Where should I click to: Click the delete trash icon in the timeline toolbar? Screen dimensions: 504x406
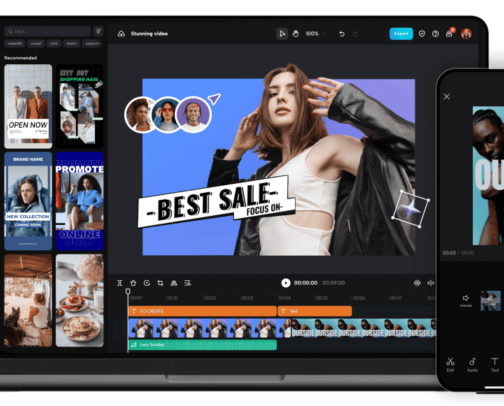click(133, 283)
